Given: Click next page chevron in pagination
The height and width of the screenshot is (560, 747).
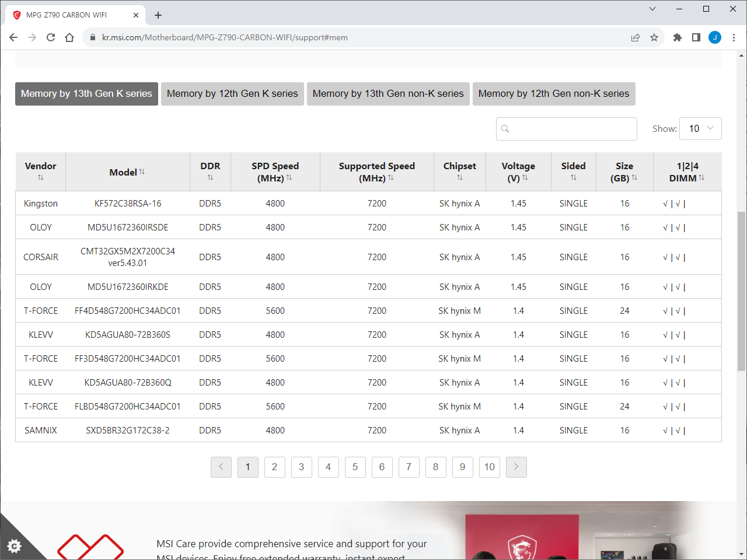Looking at the screenshot, I should (x=516, y=467).
